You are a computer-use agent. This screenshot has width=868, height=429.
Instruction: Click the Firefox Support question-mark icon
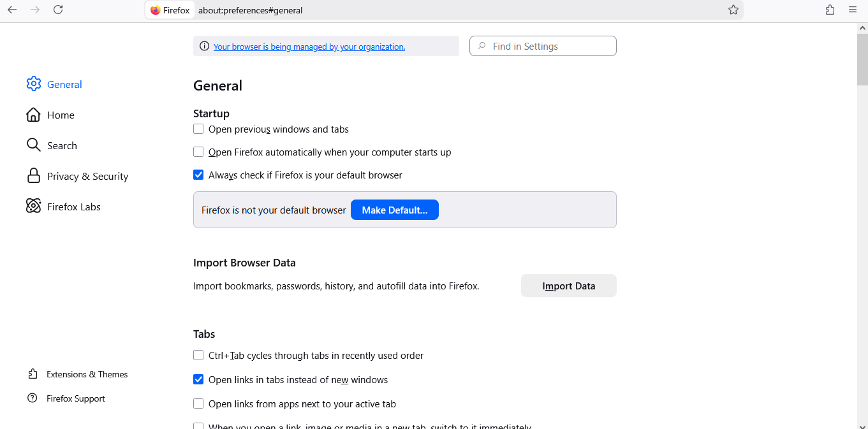pyautogui.click(x=33, y=398)
